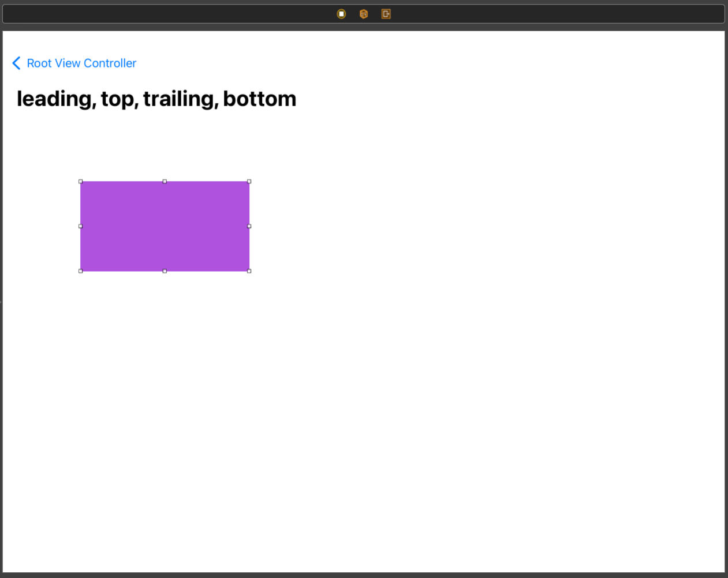Select the First Responder cube icon
728x578 pixels.
pos(364,14)
